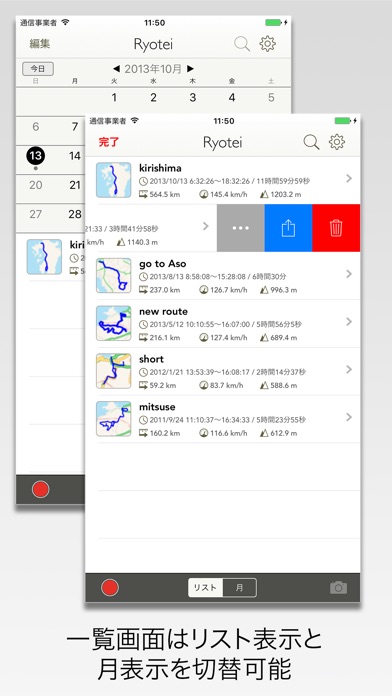Tap 2012/1/21 13:53:39 time line

coord(227,372)
